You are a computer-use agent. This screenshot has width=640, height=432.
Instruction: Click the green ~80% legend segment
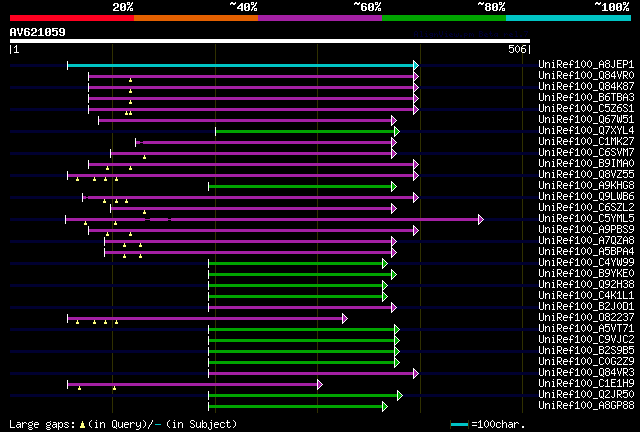(x=444, y=18)
